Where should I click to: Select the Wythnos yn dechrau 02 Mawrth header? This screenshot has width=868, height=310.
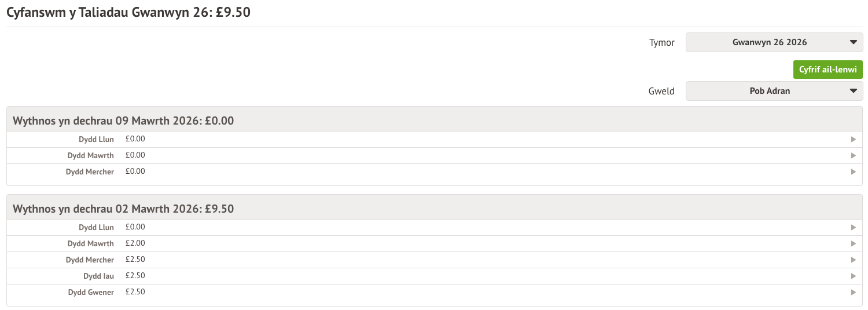pos(123,209)
